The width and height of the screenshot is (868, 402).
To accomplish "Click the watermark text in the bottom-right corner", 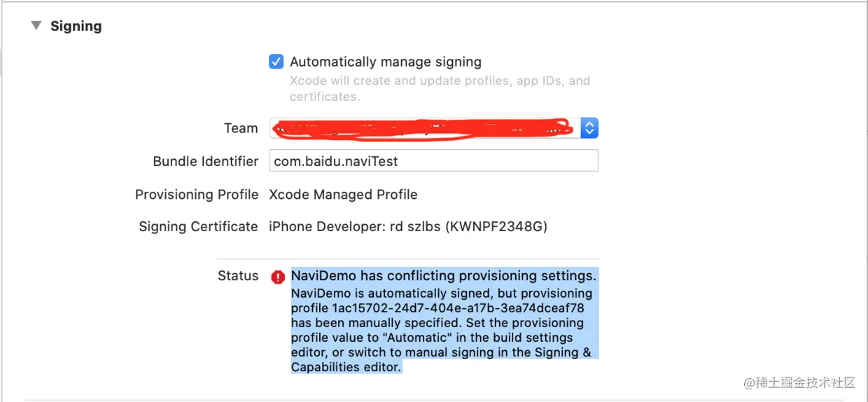I will pos(799,383).
